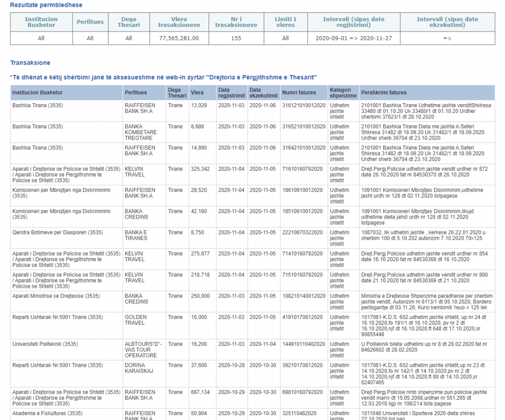Click the transaction count 155 cell

point(236,38)
